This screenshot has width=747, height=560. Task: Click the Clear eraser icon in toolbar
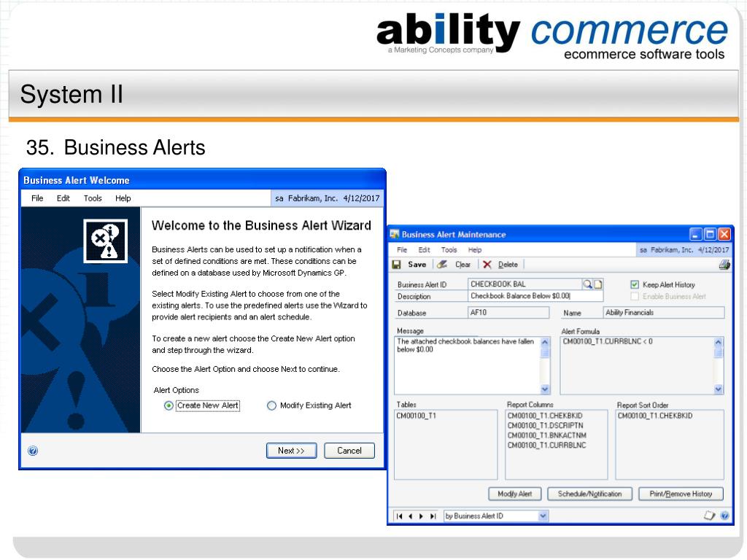pyautogui.click(x=442, y=264)
